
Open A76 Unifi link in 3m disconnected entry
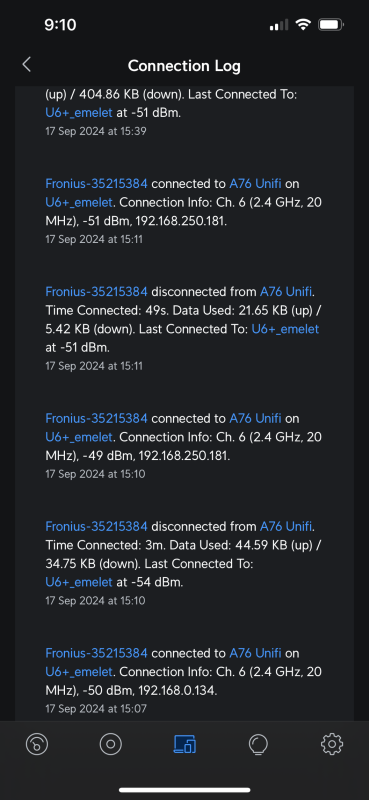(287, 526)
